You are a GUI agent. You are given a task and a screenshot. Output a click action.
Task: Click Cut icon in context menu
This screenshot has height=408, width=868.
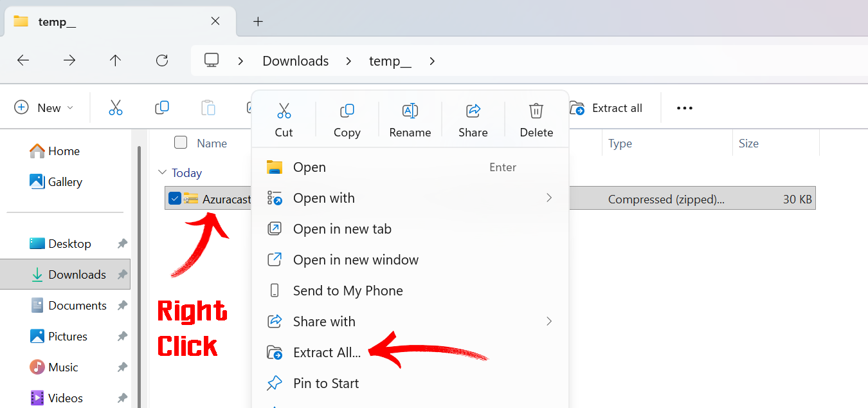284,111
